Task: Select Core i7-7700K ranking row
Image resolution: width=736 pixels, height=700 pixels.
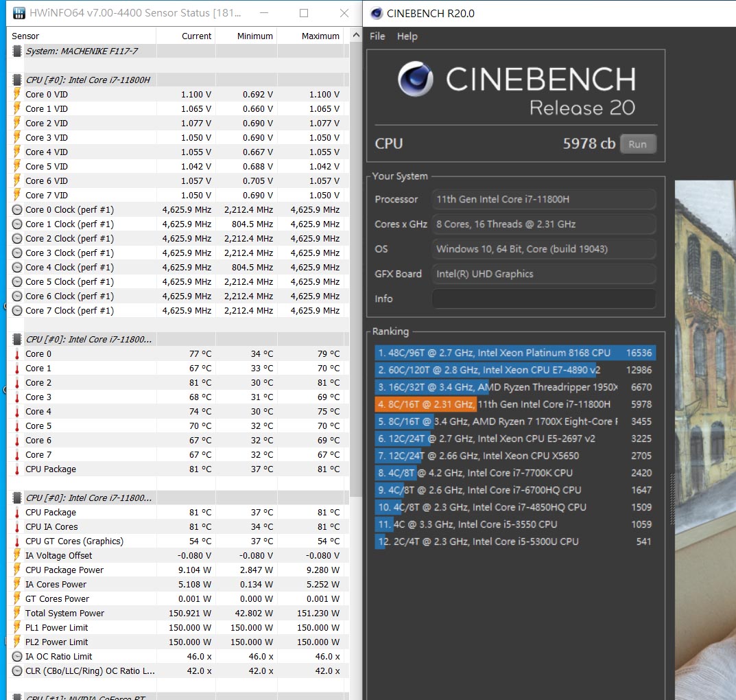Action: pyautogui.click(x=515, y=473)
